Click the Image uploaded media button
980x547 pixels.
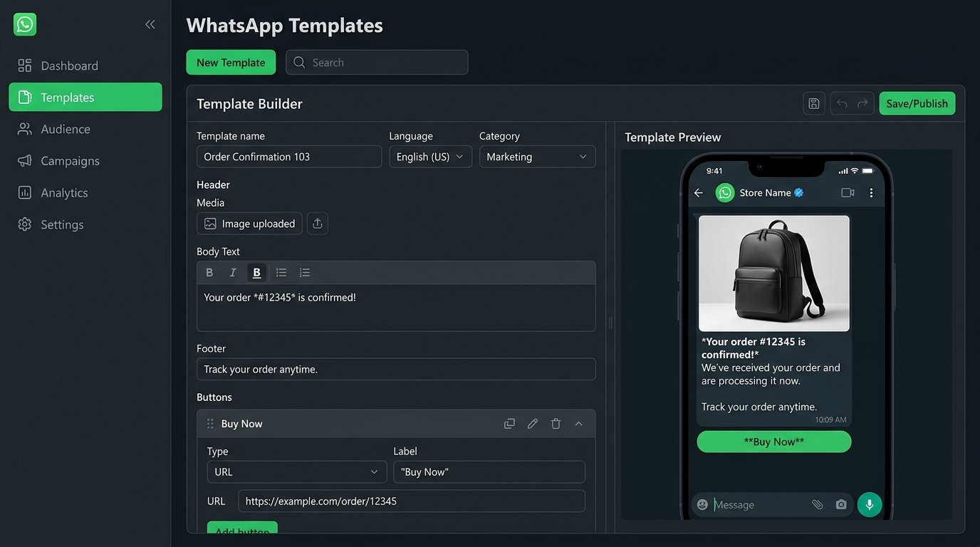coord(249,224)
